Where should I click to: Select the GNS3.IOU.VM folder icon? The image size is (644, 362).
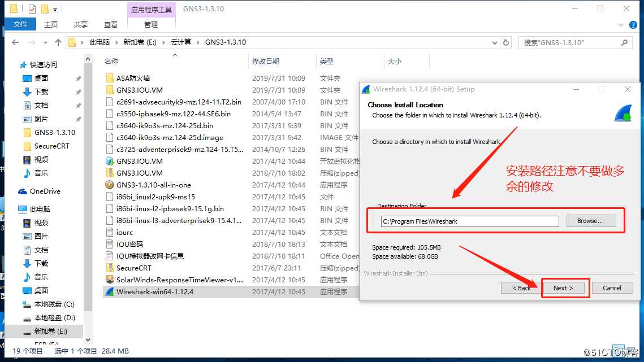[x=110, y=90]
